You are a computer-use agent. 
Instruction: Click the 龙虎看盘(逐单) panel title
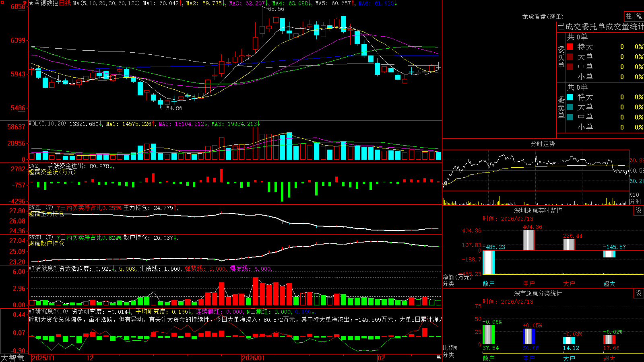coord(543,16)
